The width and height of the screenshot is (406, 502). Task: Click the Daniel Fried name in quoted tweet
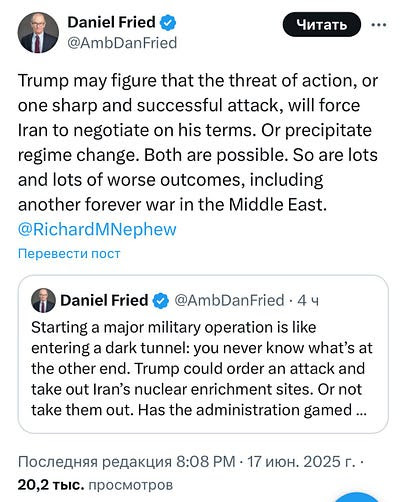[104, 301]
